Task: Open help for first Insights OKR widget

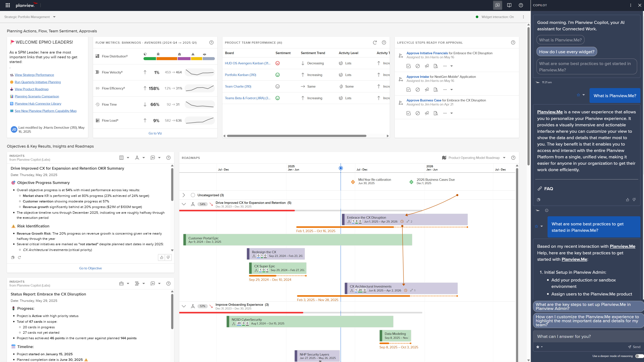Action: 168,158
